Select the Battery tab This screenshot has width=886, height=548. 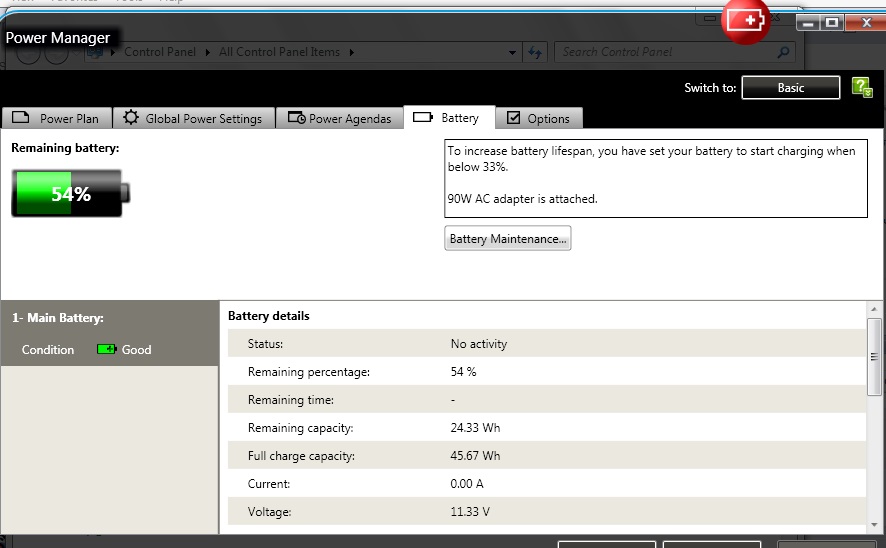[449, 118]
